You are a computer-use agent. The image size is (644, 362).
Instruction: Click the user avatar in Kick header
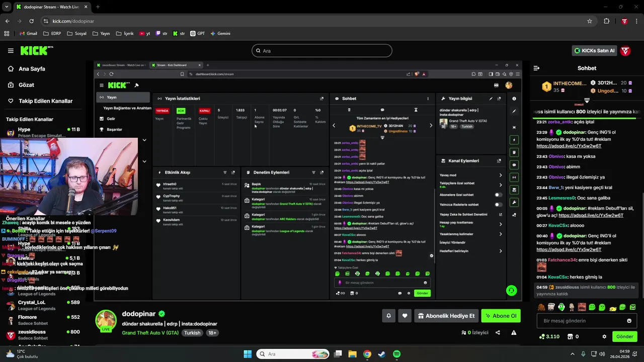tap(625, 50)
